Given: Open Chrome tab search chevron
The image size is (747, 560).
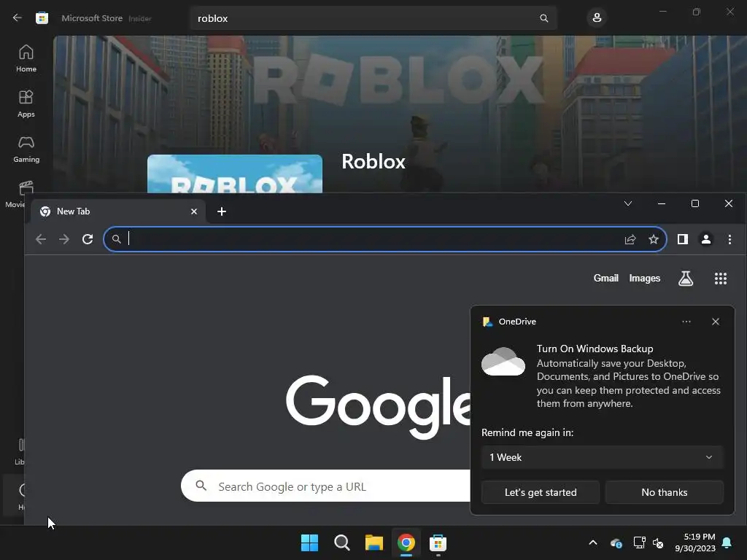Looking at the screenshot, I should tap(628, 203).
